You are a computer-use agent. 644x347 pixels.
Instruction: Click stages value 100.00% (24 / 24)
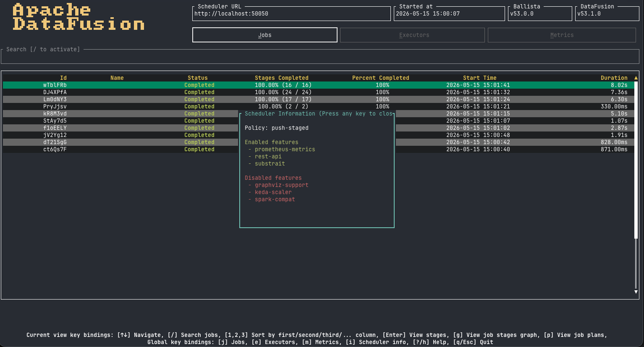[x=283, y=92]
